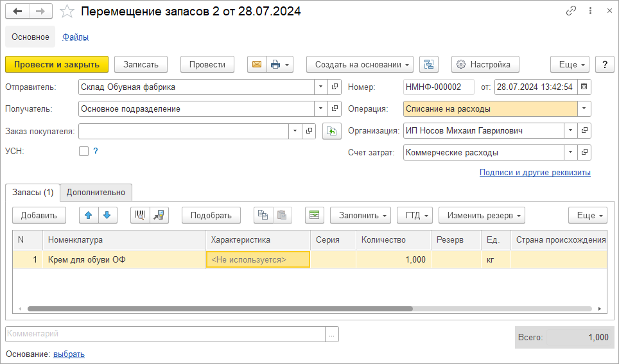This screenshot has height=364, width=619.
Task: Move row down with arrow icon
Action: pos(107,215)
